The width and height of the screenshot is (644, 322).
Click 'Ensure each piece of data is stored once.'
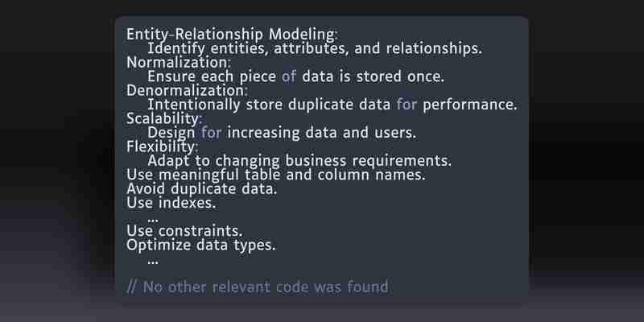295,76
